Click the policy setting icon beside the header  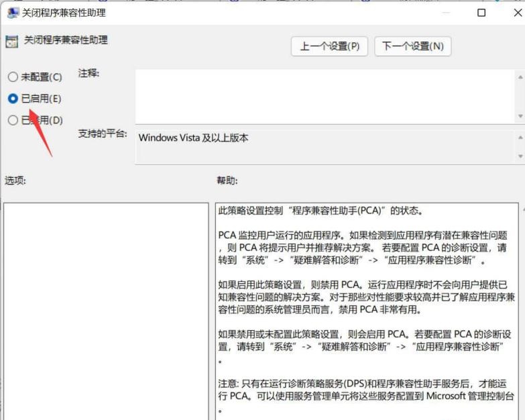click(x=11, y=42)
